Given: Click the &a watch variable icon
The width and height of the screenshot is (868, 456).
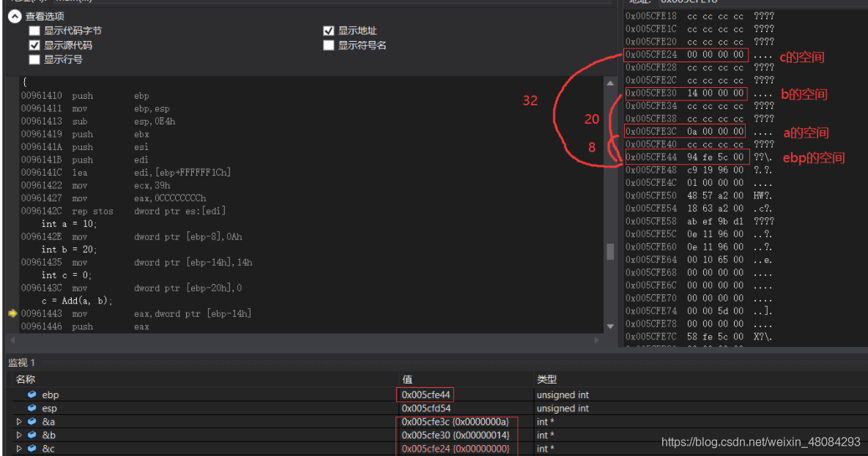Looking at the screenshot, I should pyautogui.click(x=32, y=422).
